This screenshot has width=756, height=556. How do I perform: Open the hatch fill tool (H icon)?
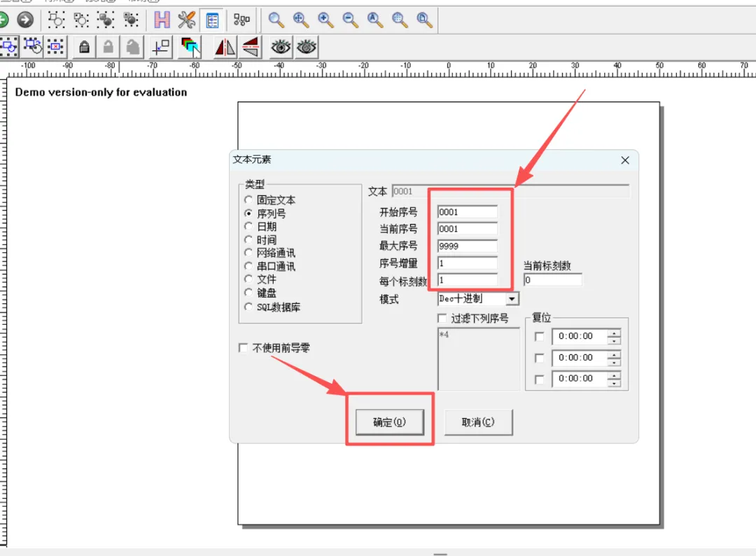[x=162, y=20]
